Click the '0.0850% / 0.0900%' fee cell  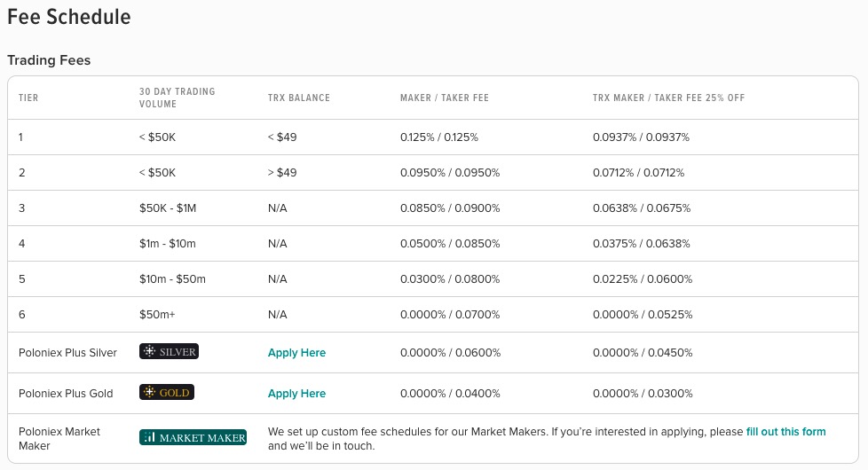pyautogui.click(x=450, y=208)
